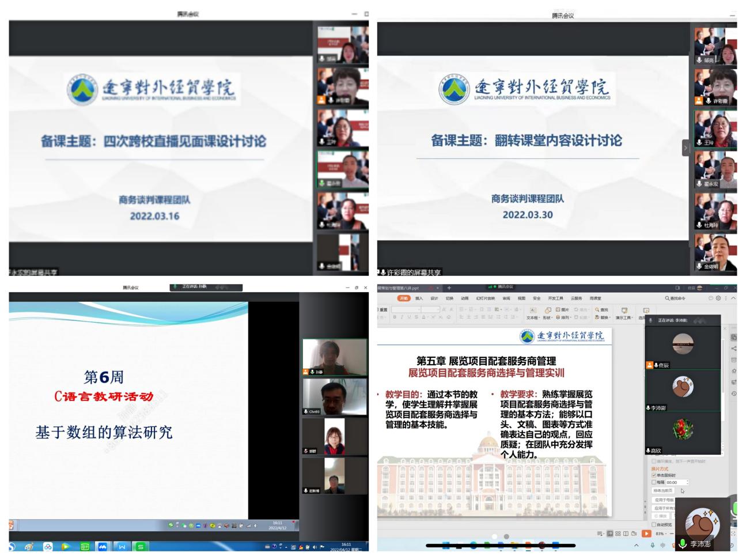The image size is (746, 560).
Task: Open WPS settings gear icon
Action: click(718, 298)
